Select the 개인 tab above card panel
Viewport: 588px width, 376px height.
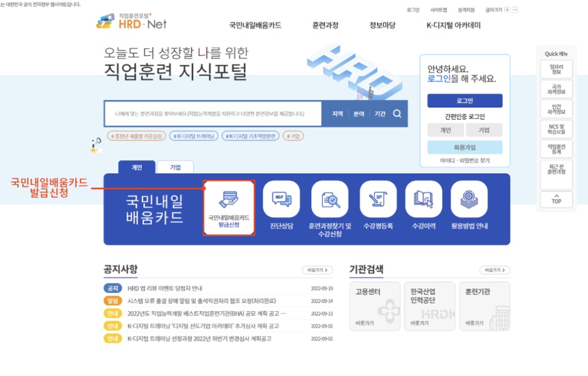pos(137,167)
